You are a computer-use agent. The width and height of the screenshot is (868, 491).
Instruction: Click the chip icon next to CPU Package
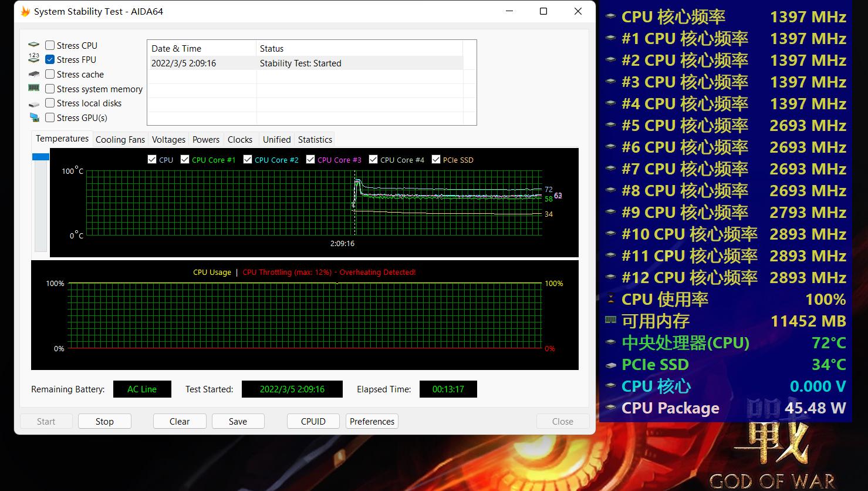tap(611, 408)
